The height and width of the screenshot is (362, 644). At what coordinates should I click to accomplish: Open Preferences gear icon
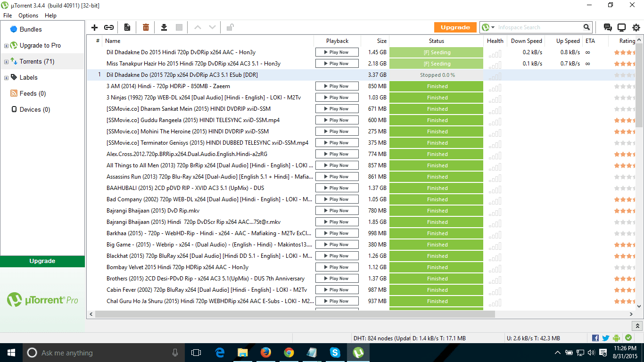[x=636, y=27]
